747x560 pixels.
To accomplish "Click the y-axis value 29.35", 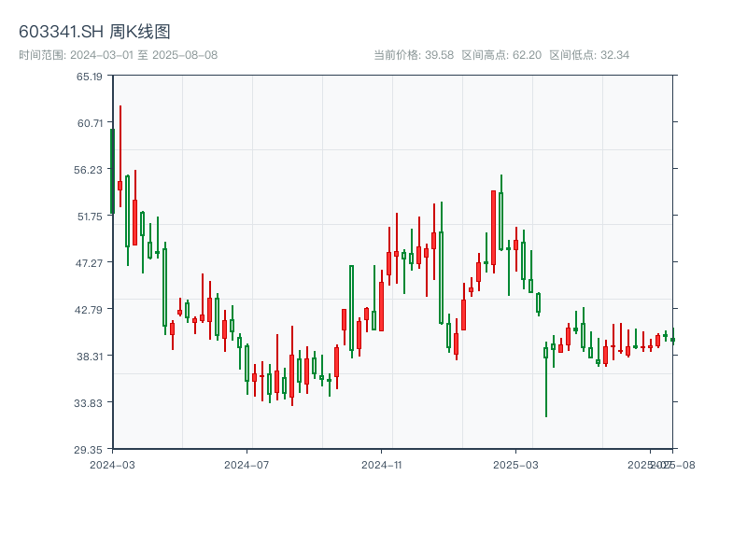I will coord(88,450).
